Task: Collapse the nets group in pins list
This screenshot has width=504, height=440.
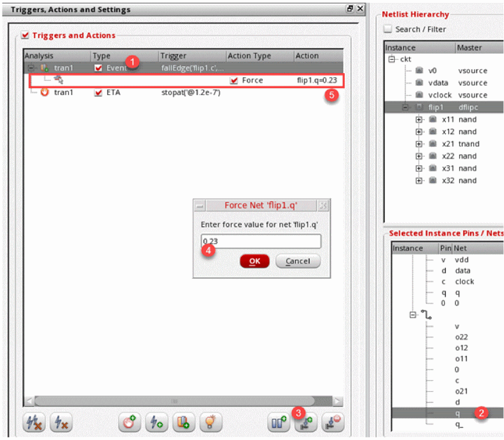Action: click(413, 315)
